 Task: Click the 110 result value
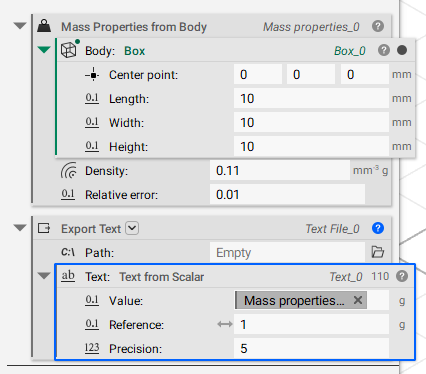[x=380, y=276]
